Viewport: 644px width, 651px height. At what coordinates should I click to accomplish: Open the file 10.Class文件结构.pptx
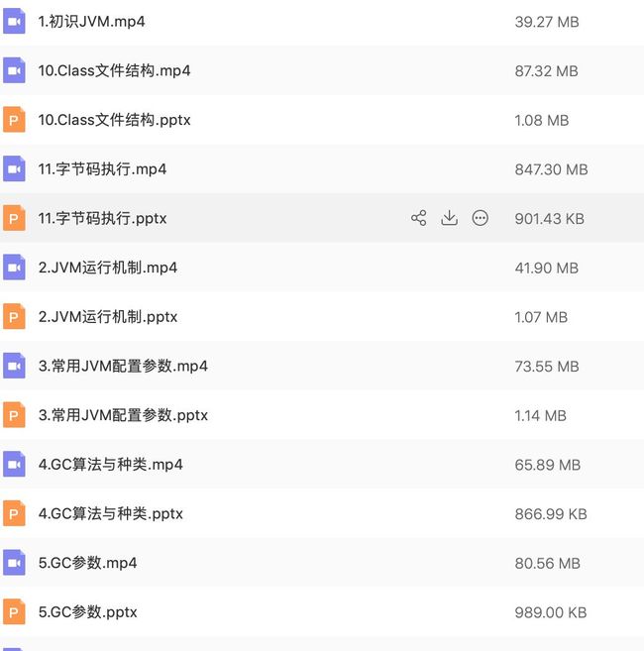(x=114, y=120)
